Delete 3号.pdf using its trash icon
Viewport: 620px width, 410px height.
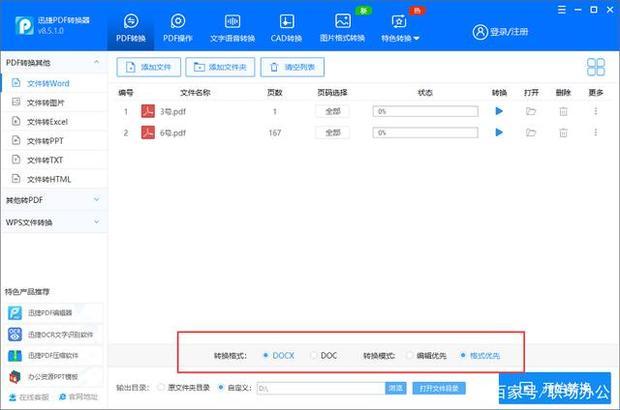click(563, 111)
